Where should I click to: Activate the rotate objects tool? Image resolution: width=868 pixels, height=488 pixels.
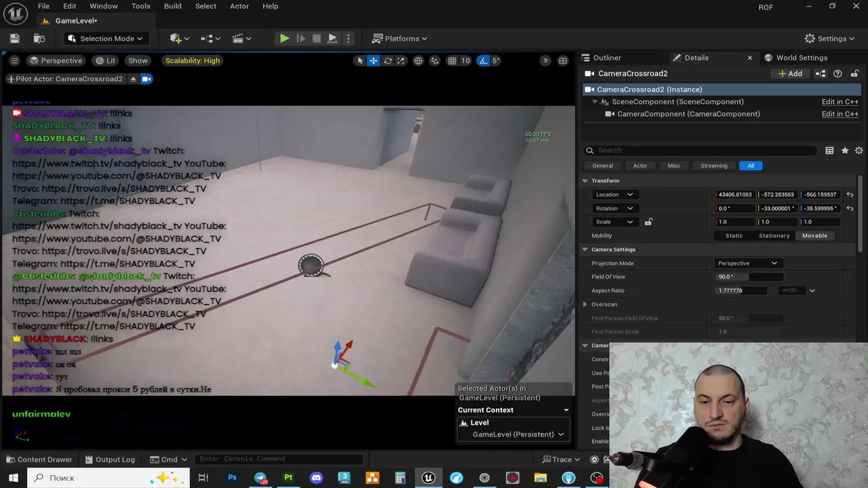click(x=387, y=60)
